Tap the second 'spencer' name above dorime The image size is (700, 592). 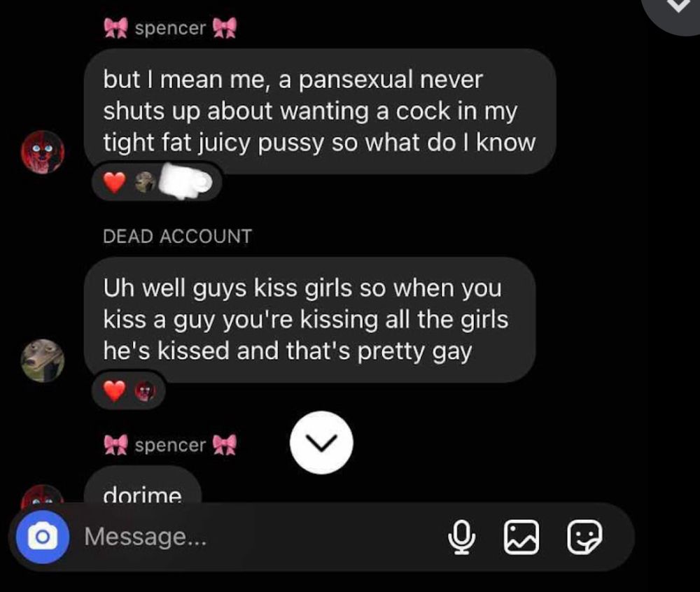pyautogui.click(x=170, y=445)
